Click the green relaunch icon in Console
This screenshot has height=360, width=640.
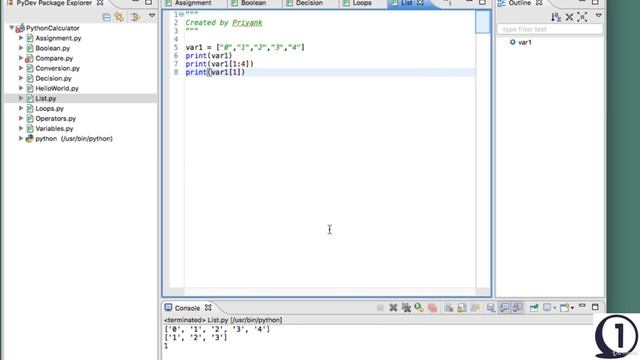tap(419, 307)
